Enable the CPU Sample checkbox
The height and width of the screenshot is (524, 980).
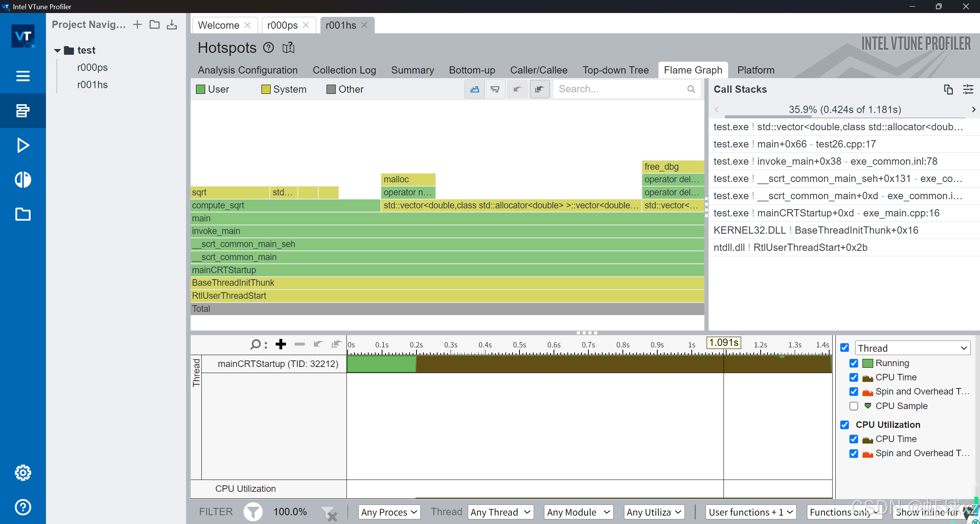854,406
